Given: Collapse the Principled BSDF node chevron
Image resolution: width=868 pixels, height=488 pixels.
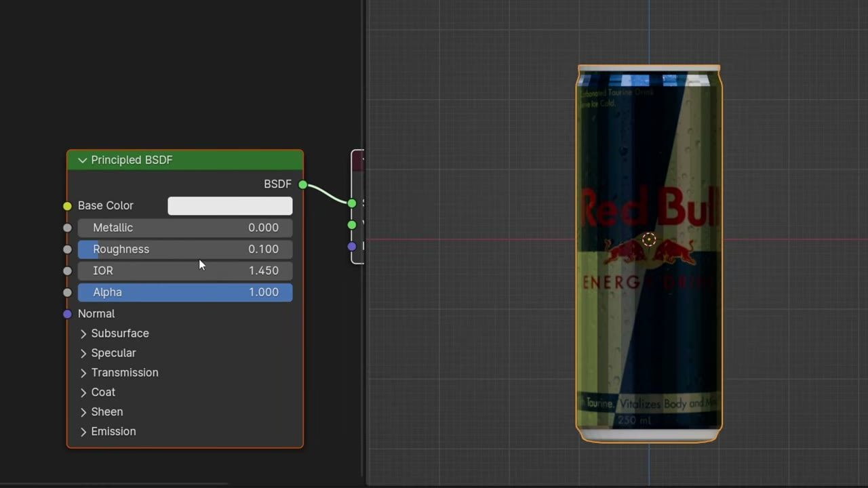Looking at the screenshot, I should 83,160.
